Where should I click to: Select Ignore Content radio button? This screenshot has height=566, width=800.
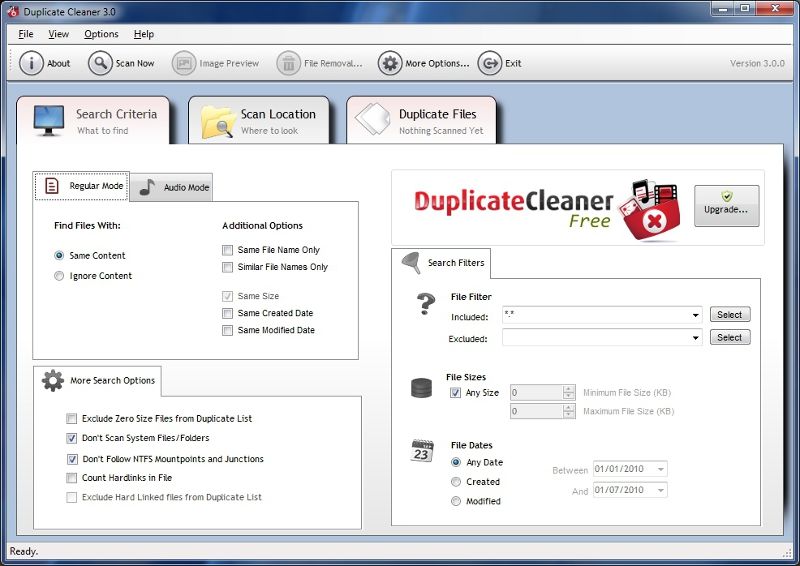click(60, 276)
